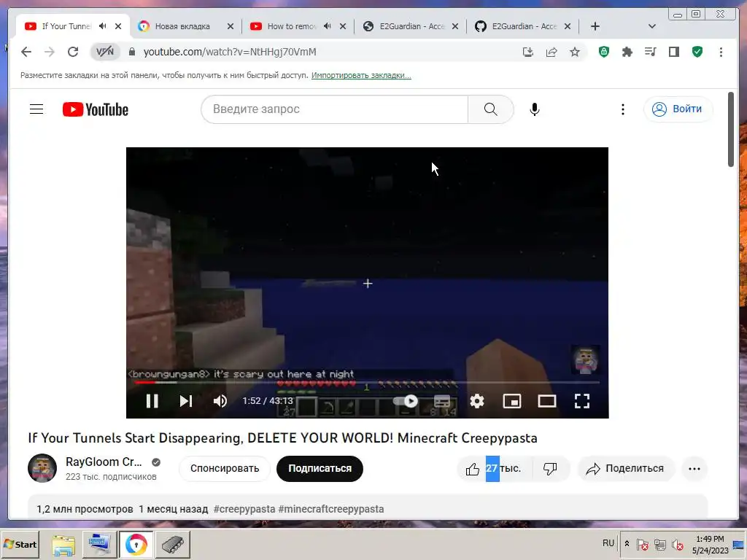
Task: Click the Спонсировать button
Action: point(225,468)
